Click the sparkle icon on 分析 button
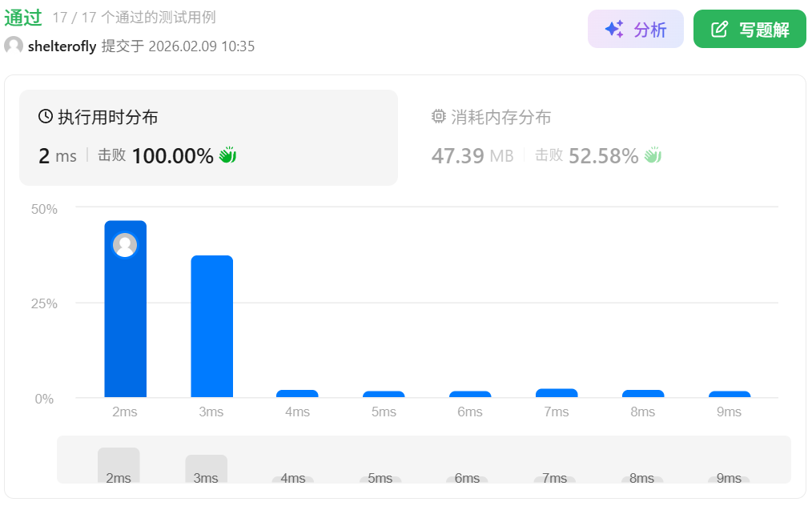 [x=614, y=30]
